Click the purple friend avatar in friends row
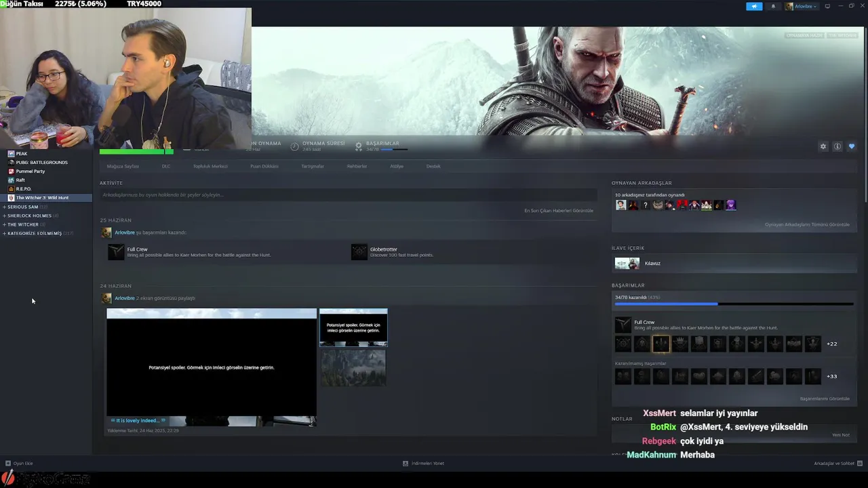 pyautogui.click(x=731, y=205)
